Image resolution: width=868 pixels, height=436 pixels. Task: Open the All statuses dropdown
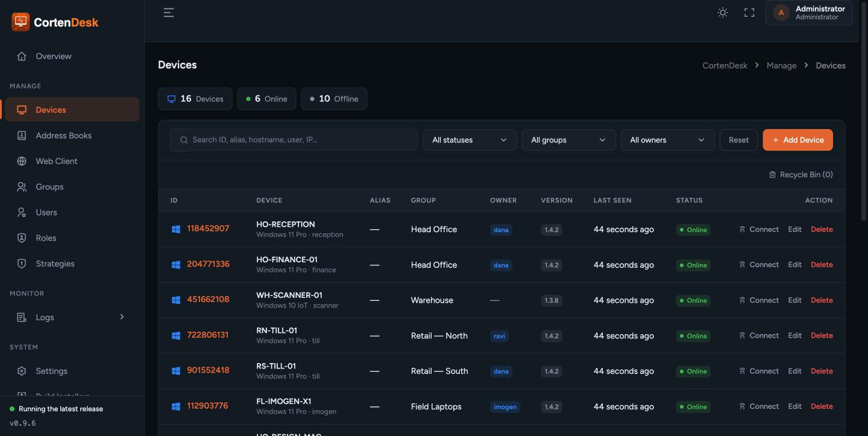470,140
